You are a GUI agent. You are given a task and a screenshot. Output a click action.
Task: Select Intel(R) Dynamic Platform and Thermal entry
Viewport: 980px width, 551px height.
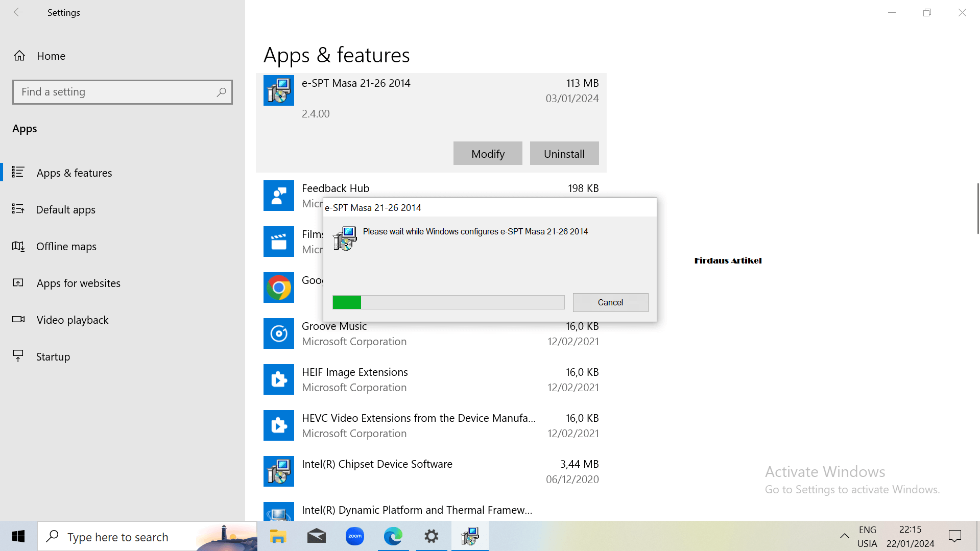[431, 510]
